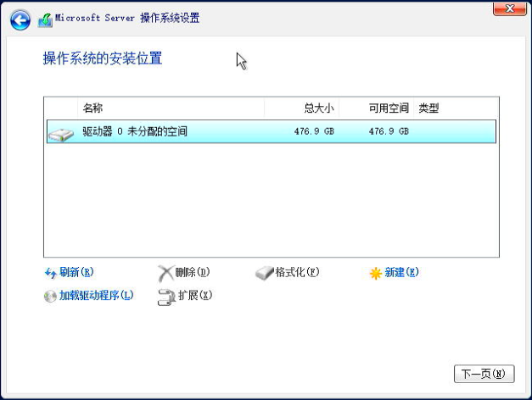Click the delete X icon
Viewport: 532px width, 400px height.
coord(165,273)
